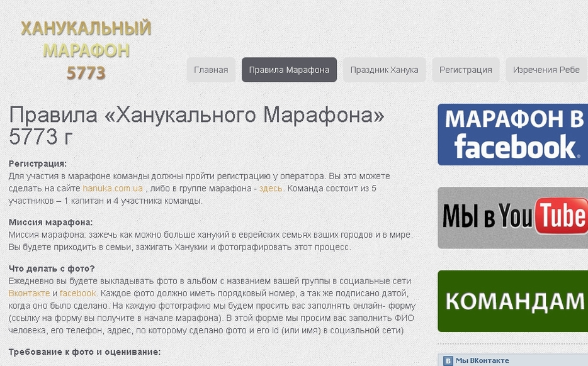Click the Требование к фото и оценивание heading

pyautogui.click(x=84, y=352)
